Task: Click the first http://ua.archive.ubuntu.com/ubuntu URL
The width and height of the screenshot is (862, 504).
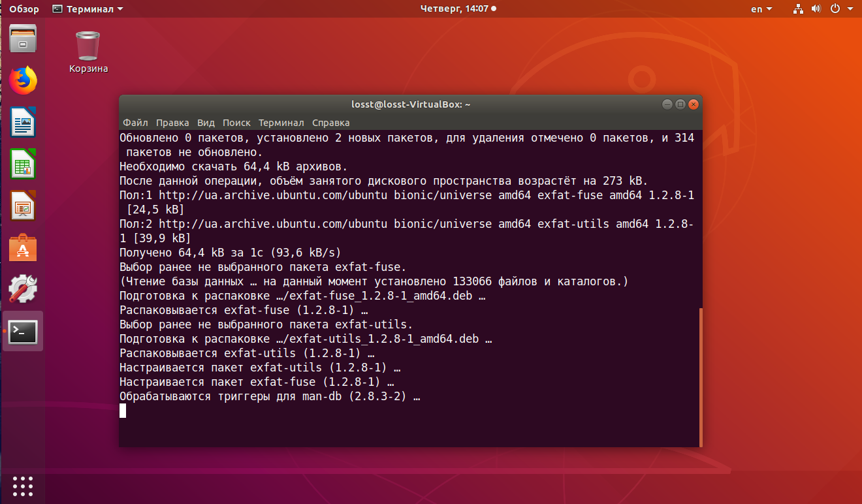Action: click(x=272, y=195)
